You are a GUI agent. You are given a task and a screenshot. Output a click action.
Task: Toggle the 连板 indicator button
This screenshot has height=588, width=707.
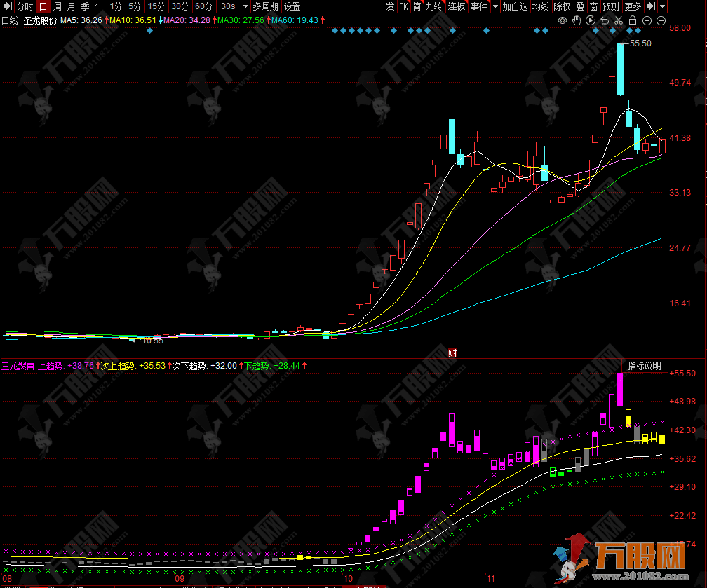click(457, 6)
